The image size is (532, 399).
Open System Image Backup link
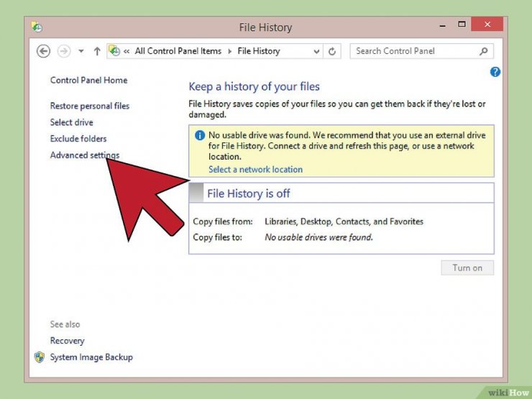[91, 357]
